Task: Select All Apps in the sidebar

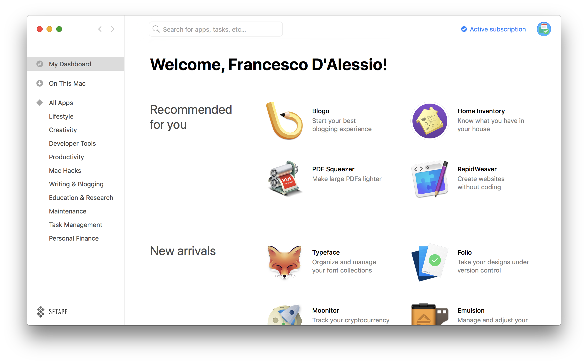Action: [76, 103]
